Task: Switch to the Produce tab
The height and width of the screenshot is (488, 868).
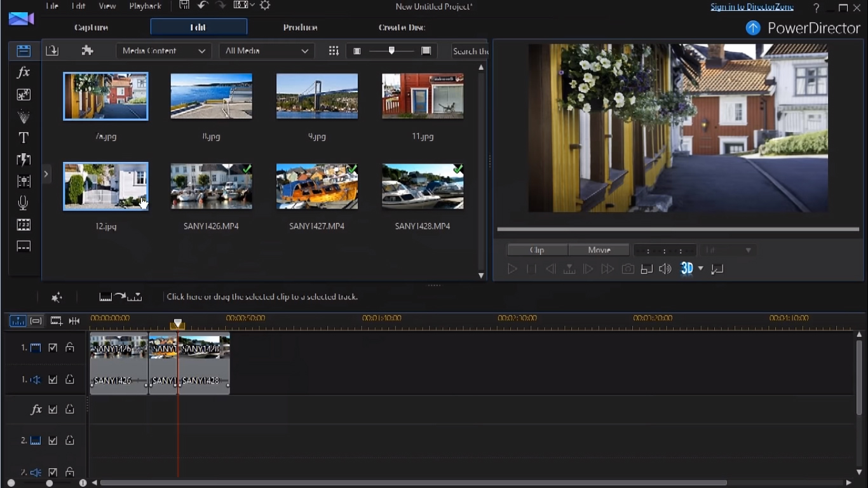Action: pos(300,27)
